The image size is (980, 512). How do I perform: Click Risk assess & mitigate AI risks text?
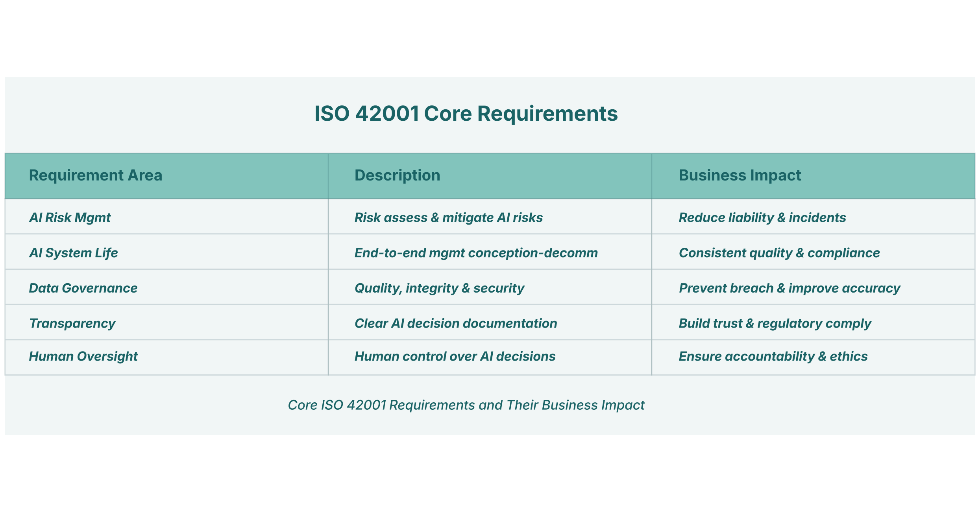tap(448, 217)
